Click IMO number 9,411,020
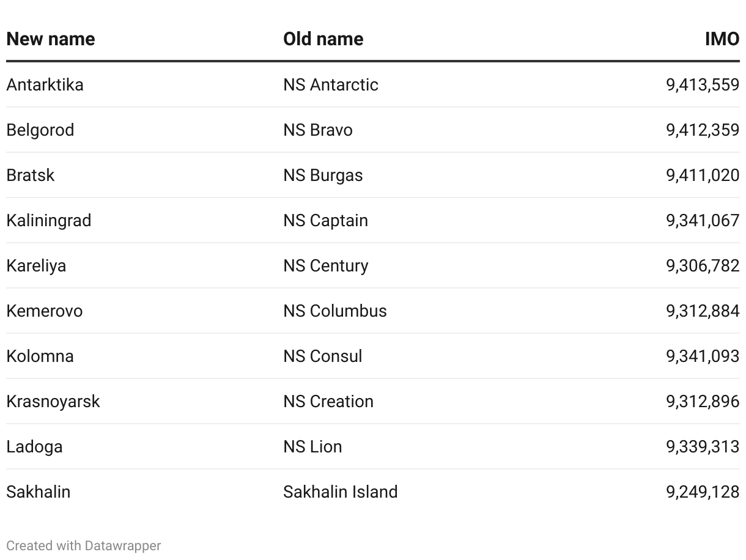746x560 pixels. (x=703, y=175)
